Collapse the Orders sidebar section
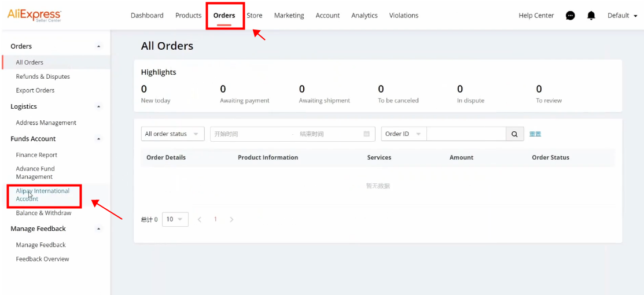Screen dimensions: 644x295 [98, 46]
